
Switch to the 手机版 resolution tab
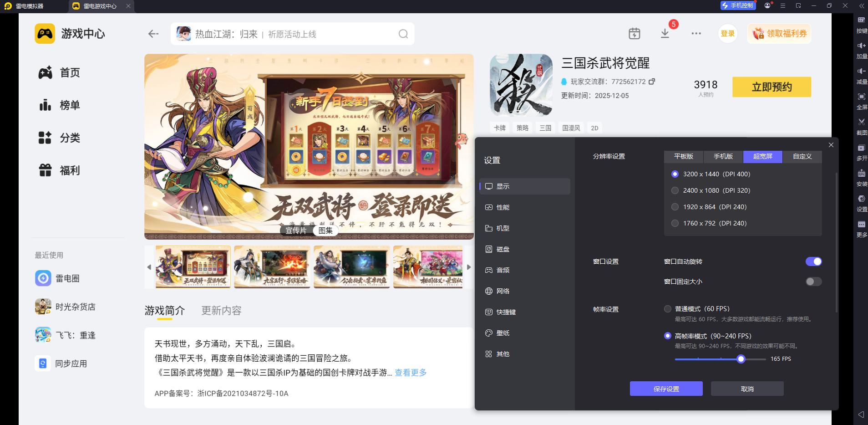[x=723, y=157]
